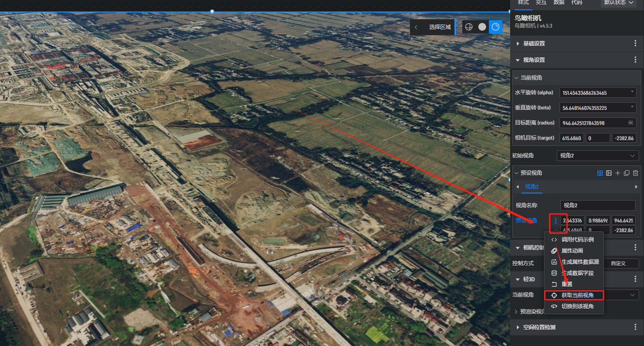
Task: Select the solid gray sphere mode icon
Action: [482, 27]
